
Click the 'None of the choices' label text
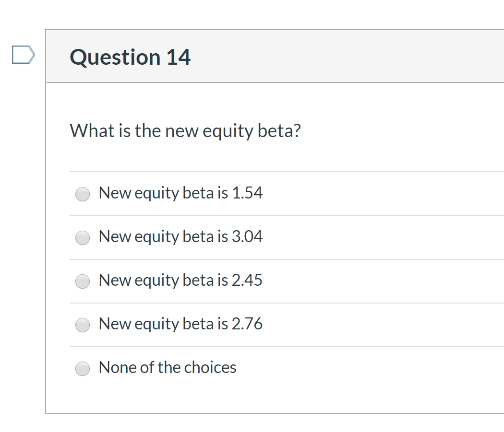coord(168,367)
